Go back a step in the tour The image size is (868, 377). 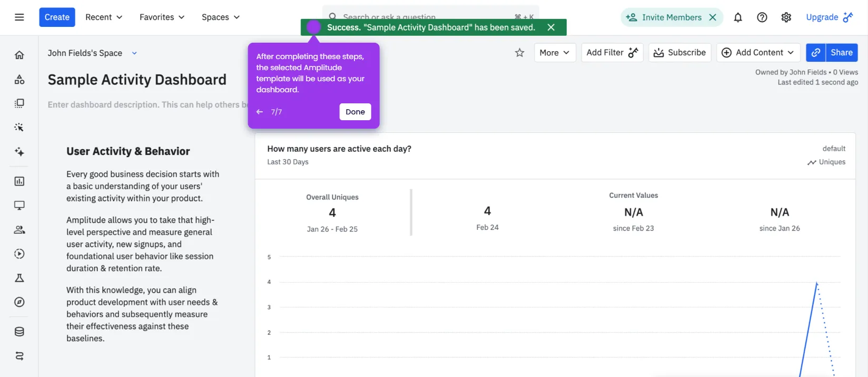coord(260,112)
